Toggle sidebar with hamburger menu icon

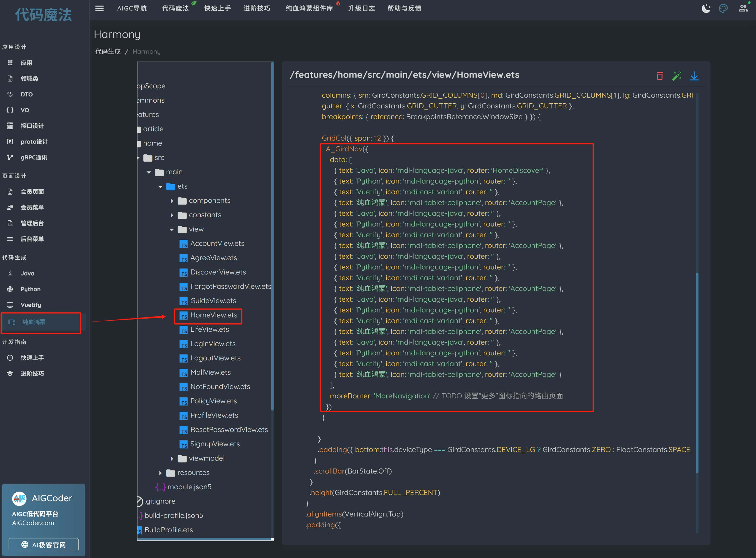click(x=99, y=8)
